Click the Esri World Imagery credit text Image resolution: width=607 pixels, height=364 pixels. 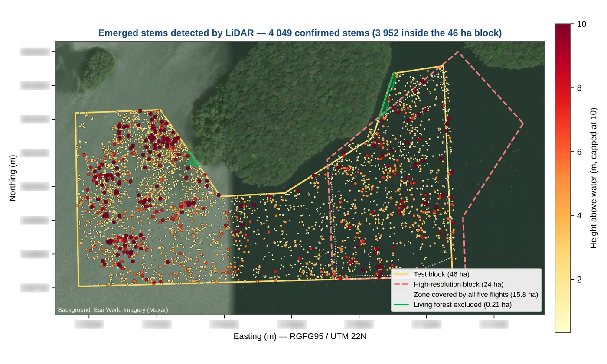113,310
